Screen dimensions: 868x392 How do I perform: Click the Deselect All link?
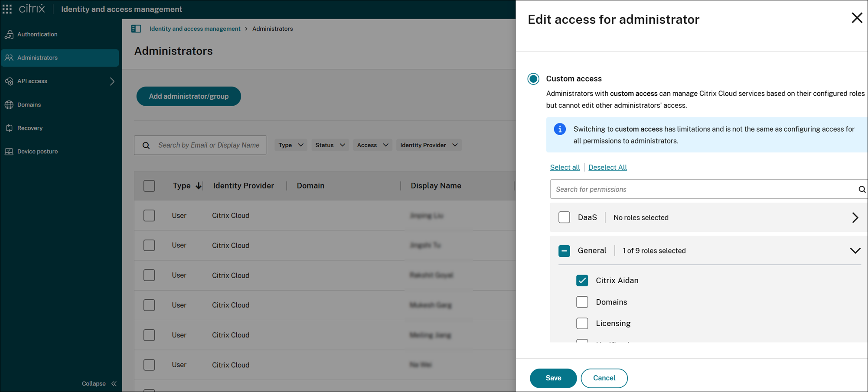pyautogui.click(x=607, y=167)
